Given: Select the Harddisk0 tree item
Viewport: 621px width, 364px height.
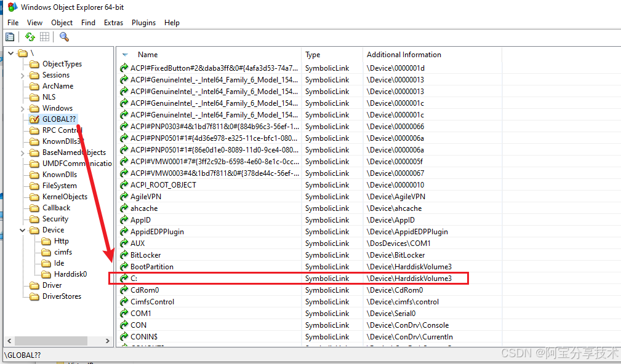Looking at the screenshot, I should 71,274.
